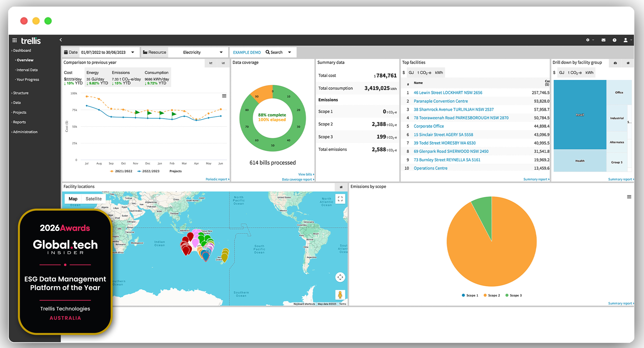The width and height of the screenshot is (644, 348).
Task: Open the settings gear menu in top bar
Action: coord(588,40)
